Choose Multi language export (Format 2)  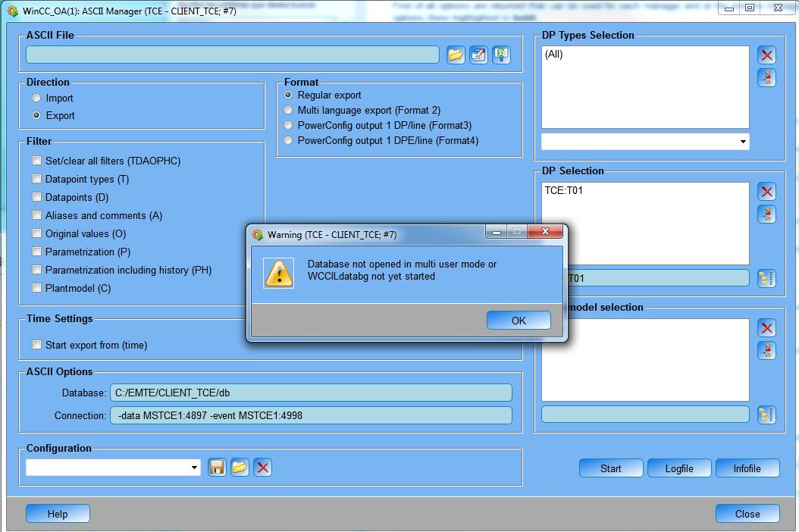click(288, 110)
